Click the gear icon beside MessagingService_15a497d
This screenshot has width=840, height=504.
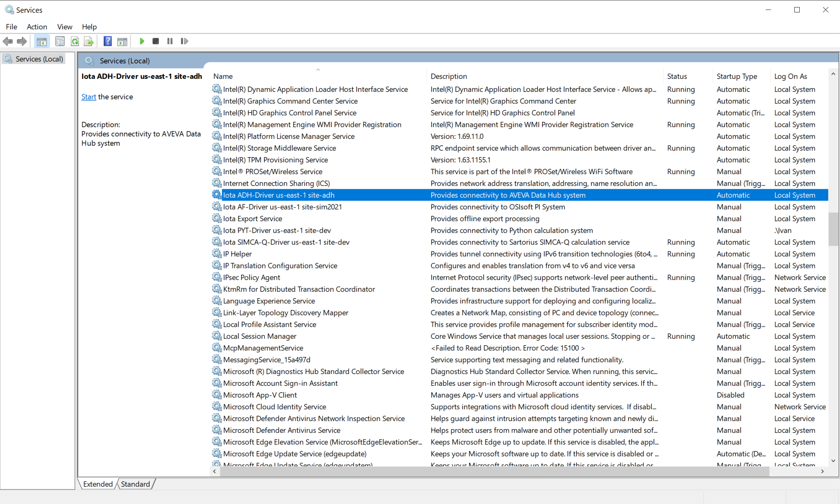[x=217, y=359]
